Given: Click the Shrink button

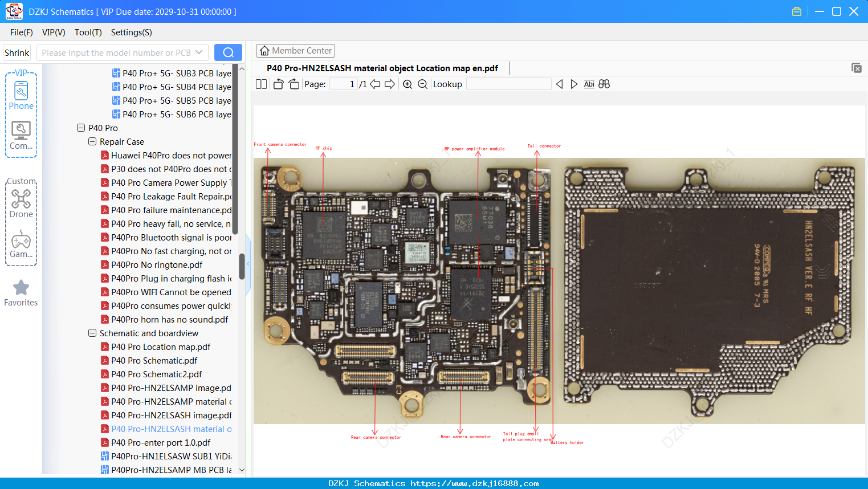Looking at the screenshot, I should (17, 52).
